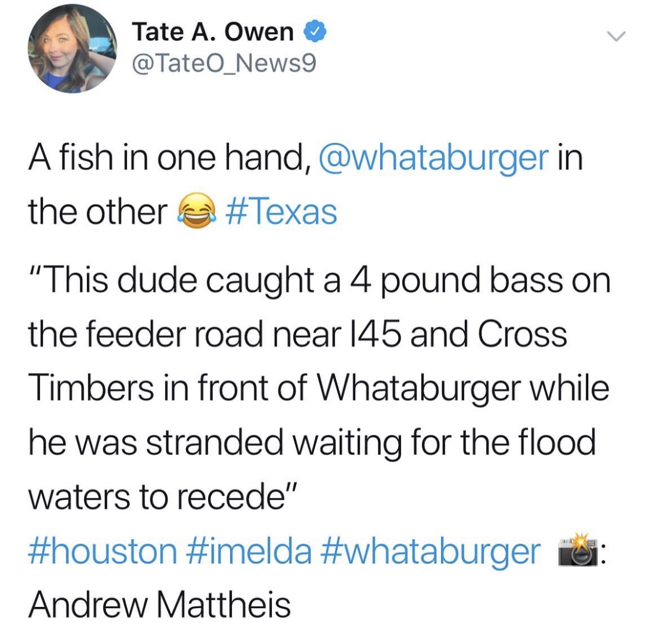Image resolution: width=652 pixels, height=644 pixels.
Task: Follow the @whataburger mention link
Action: [434, 158]
